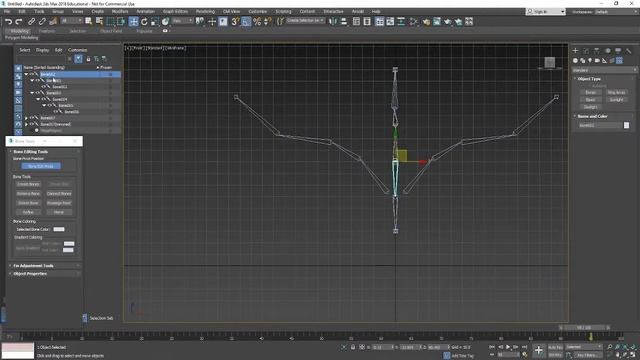This screenshot has width=640, height=360.
Task: Open the Selected Bone Color swatch
Action: click(x=59, y=229)
